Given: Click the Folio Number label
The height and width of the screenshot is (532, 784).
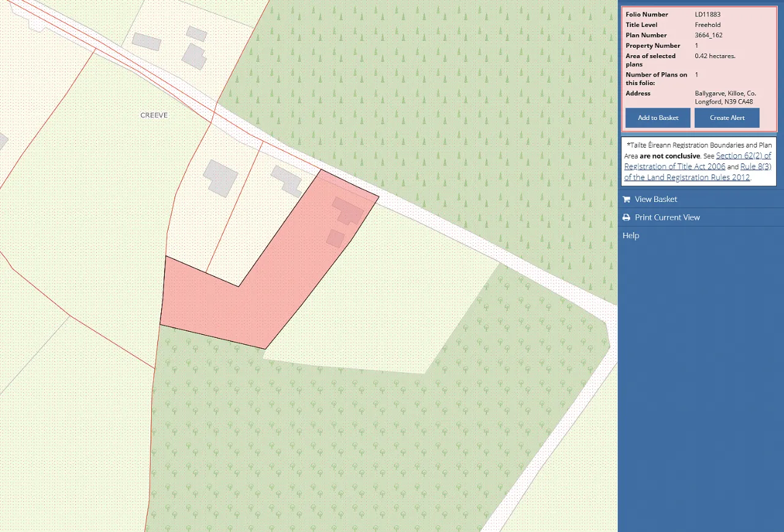Looking at the screenshot, I should (x=647, y=14).
